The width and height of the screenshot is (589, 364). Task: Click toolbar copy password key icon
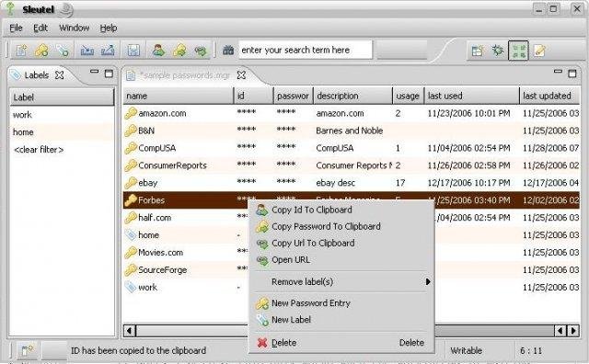179,51
